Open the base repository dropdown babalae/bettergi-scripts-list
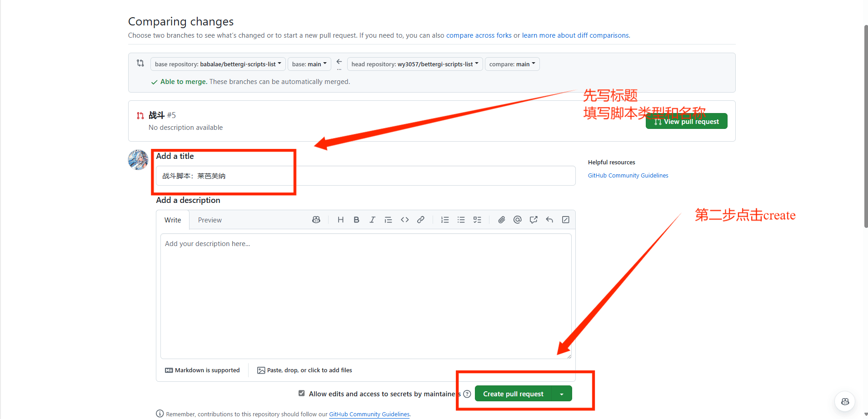The width and height of the screenshot is (868, 419). 218,64
